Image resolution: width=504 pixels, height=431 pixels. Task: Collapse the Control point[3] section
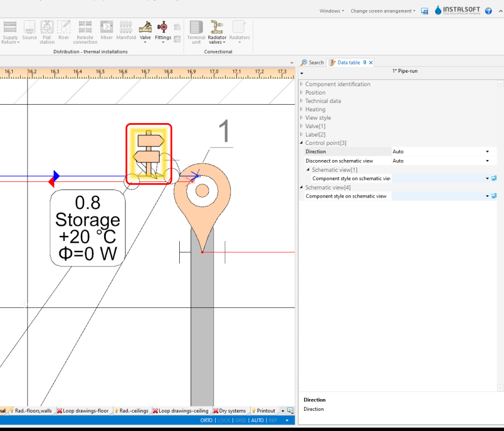pyautogui.click(x=301, y=143)
